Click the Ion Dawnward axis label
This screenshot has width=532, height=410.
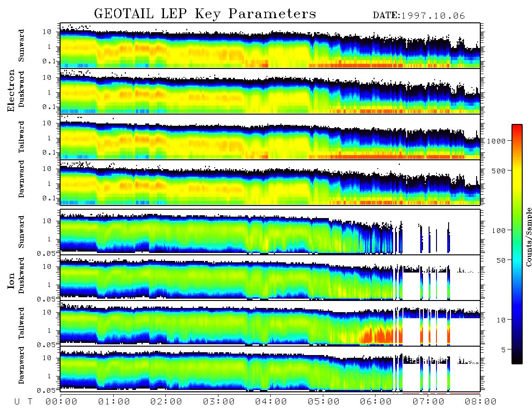tap(21, 365)
